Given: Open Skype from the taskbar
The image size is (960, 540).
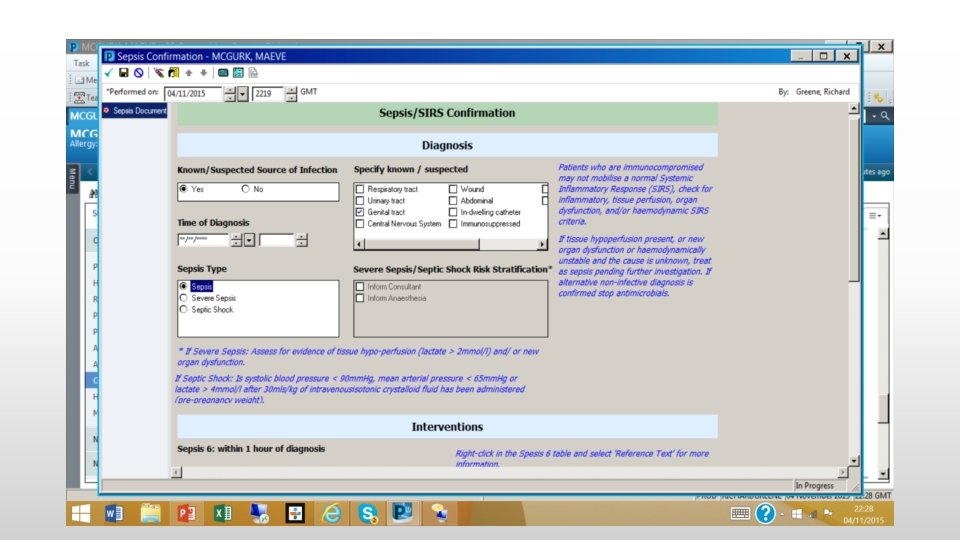Looking at the screenshot, I should click(x=367, y=513).
